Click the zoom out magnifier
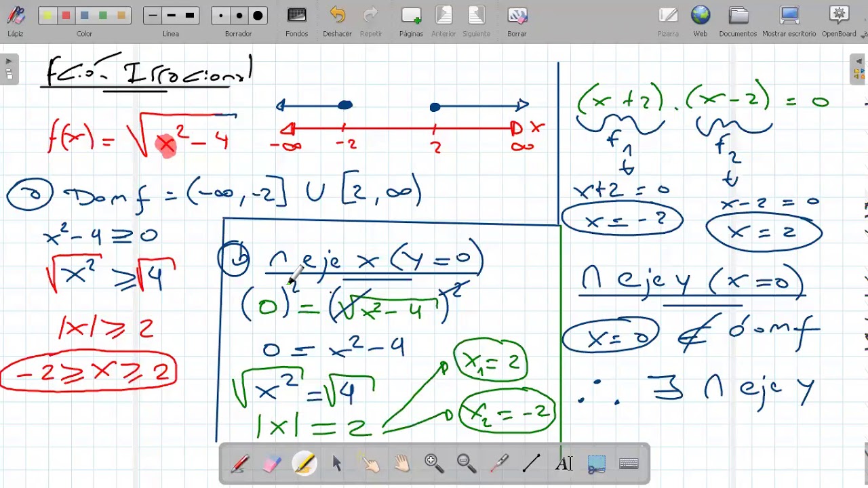 click(467, 464)
